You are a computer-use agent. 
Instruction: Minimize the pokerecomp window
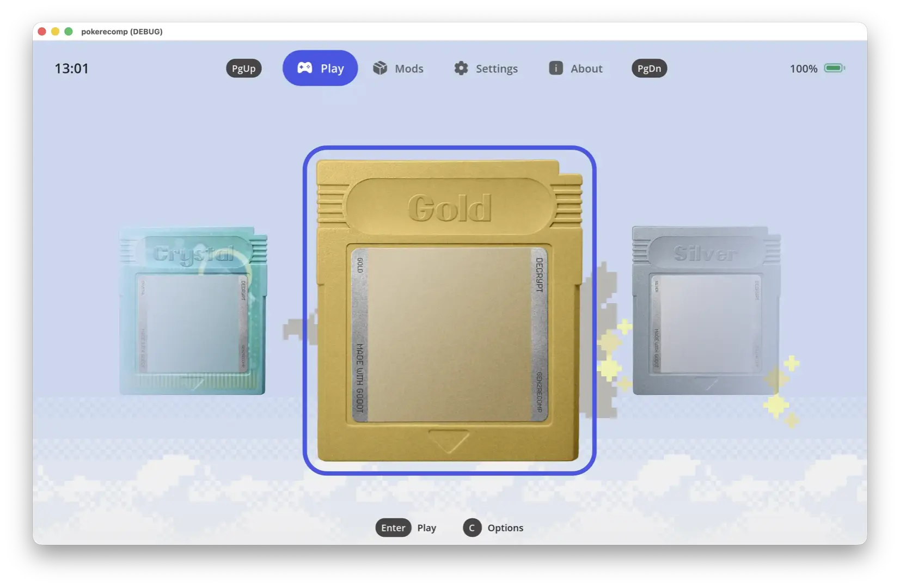pyautogui.click(x=55, y=32)
